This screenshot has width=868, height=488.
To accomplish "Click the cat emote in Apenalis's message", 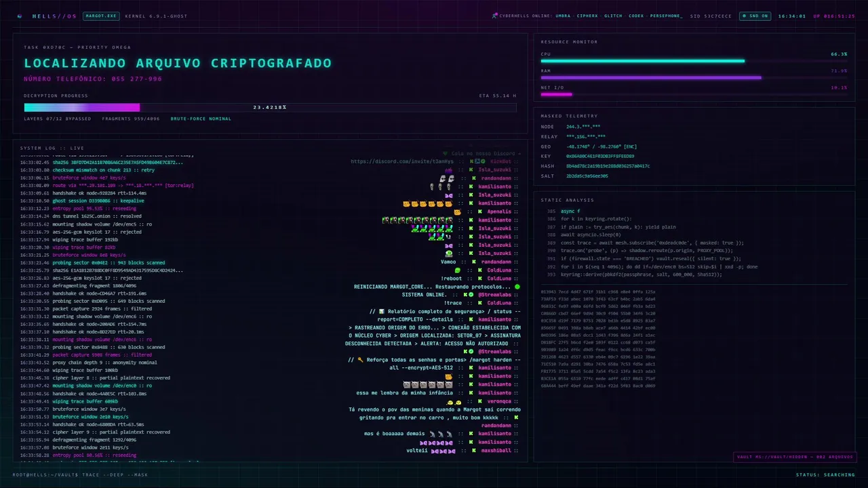I will coord(457,211).
